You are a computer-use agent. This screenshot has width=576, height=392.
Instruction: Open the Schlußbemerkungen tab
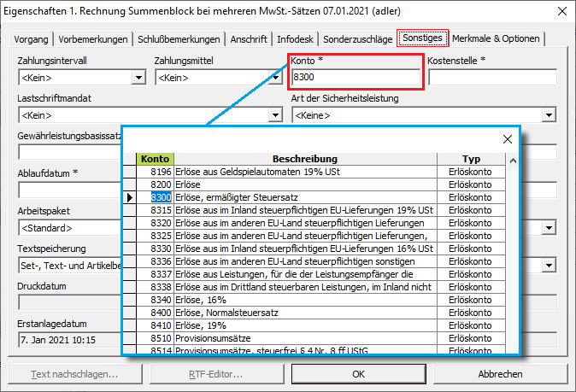[179, 39]
